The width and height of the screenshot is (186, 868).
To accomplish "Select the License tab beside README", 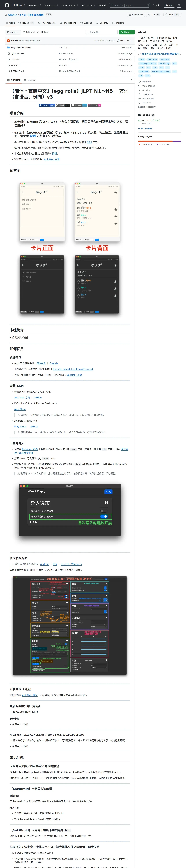I will pos(30,80).
